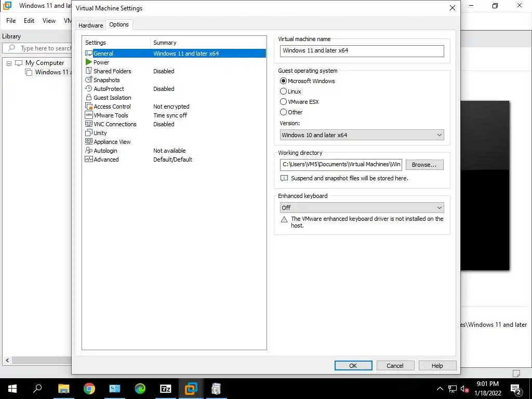Close the Virtual Machine Settings dialog
The height and width of the screenshot is (399, 532).
coord(453,8)
